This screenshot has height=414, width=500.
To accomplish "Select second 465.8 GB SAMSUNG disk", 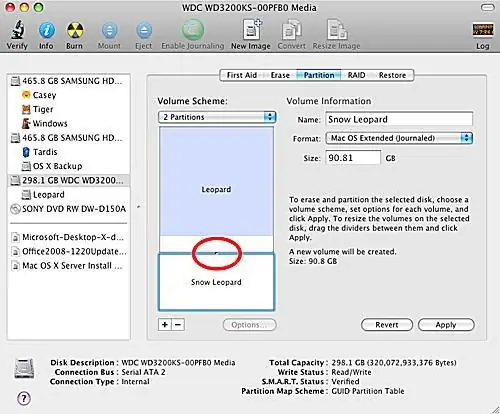I will [68, 138].
